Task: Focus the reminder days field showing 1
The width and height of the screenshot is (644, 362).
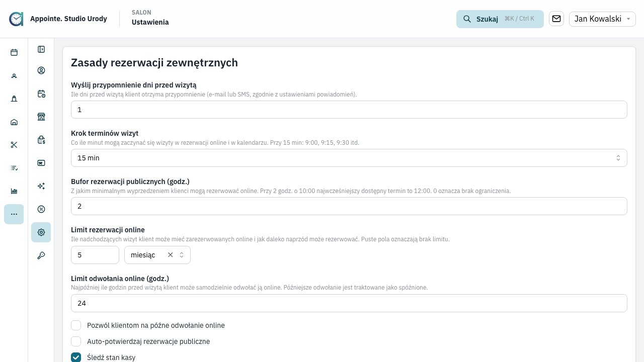Action: pyautogui.click(x=349, y=110)
